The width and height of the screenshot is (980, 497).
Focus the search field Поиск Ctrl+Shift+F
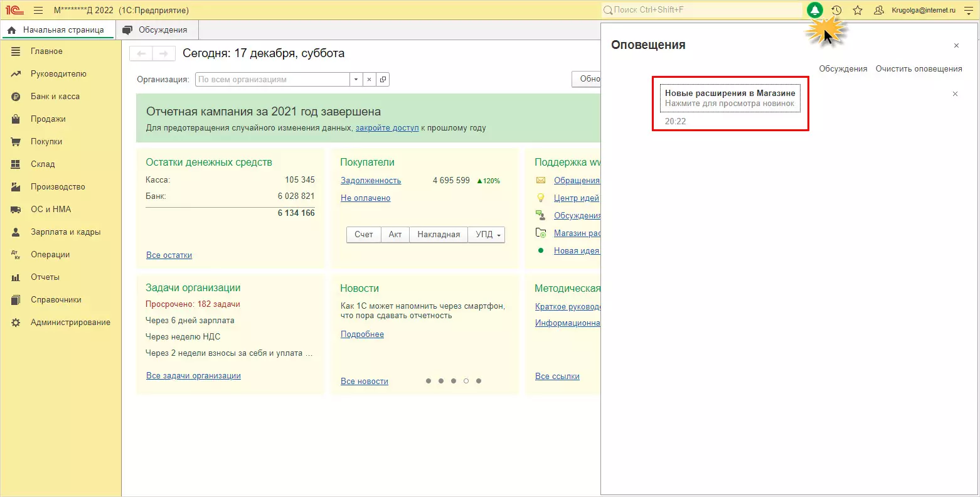pos(701,10)
